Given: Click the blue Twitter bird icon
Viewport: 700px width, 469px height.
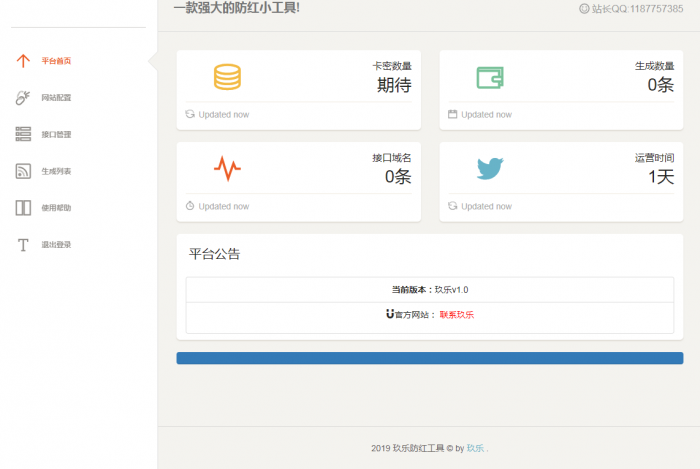Looking at the screenshot, I should point(490,169).
